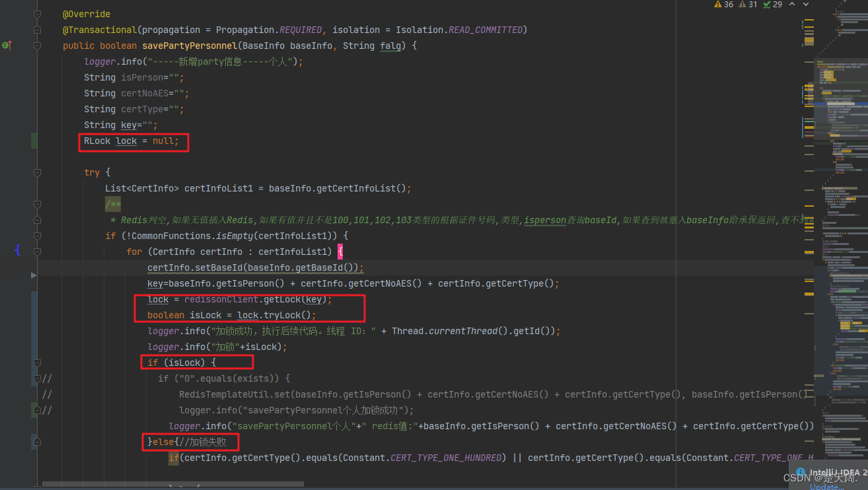Click the Update... link in the notification
868x490 pixels.
[x=826, y=487]
